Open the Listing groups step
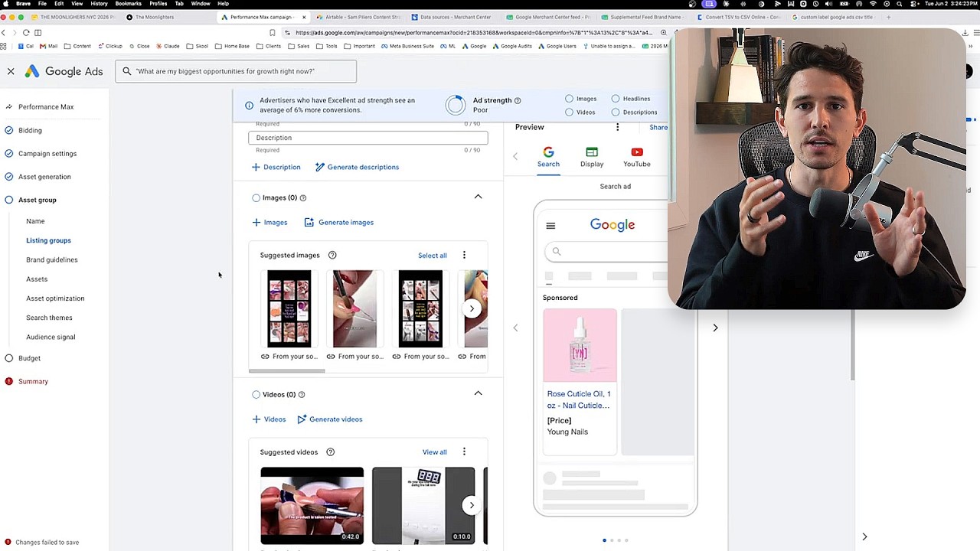Image resolution: width=980 pixels, height=551 pixels. pyautogui.click(x=48, y=240)
